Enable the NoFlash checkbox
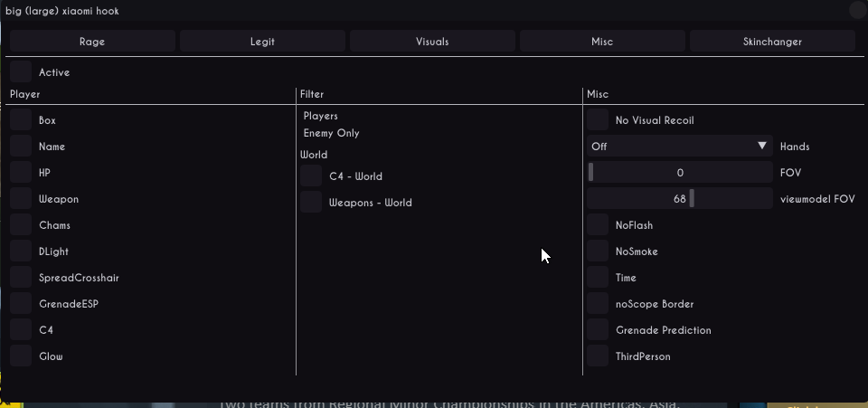Viewport: 868px width, 408px height. tap(598, 225)
